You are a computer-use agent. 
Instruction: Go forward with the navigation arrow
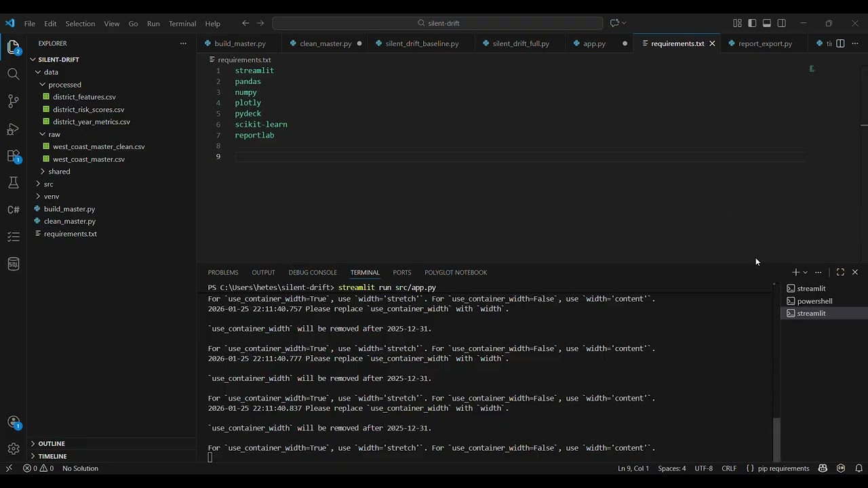(260, 23)
